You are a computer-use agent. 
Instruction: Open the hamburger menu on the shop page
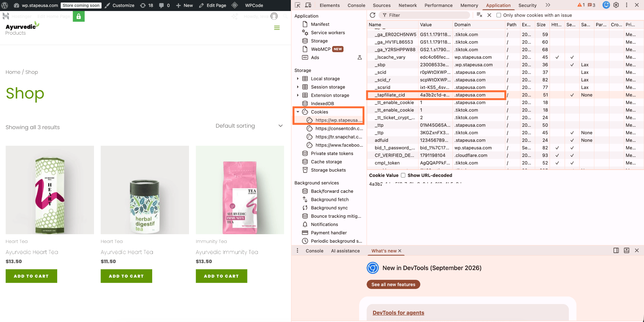pyautogui.click(x=277, y=28)
